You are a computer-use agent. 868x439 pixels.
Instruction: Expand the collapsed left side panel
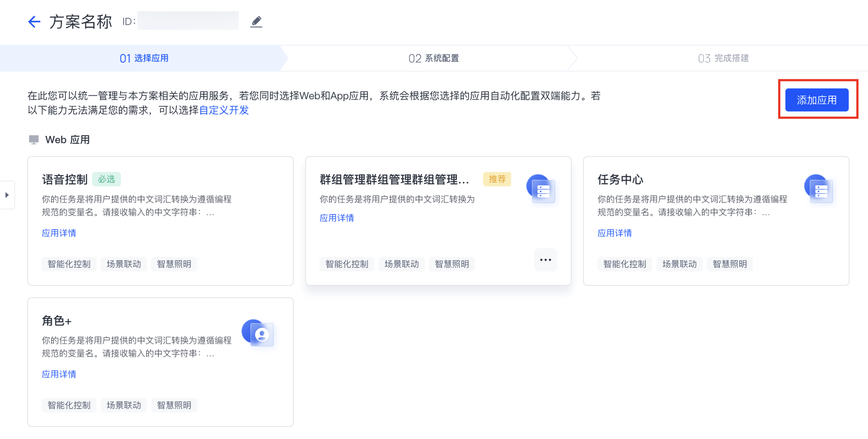(7, 194)
